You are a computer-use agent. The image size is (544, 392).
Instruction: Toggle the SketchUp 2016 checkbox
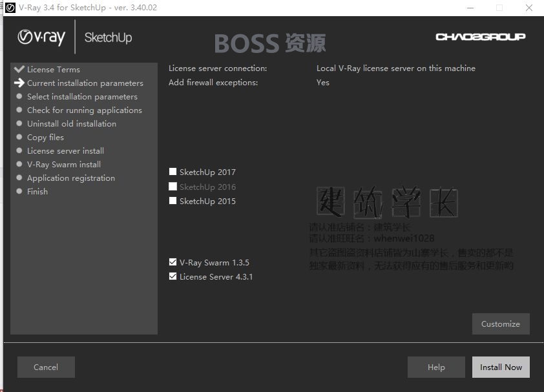173,186
